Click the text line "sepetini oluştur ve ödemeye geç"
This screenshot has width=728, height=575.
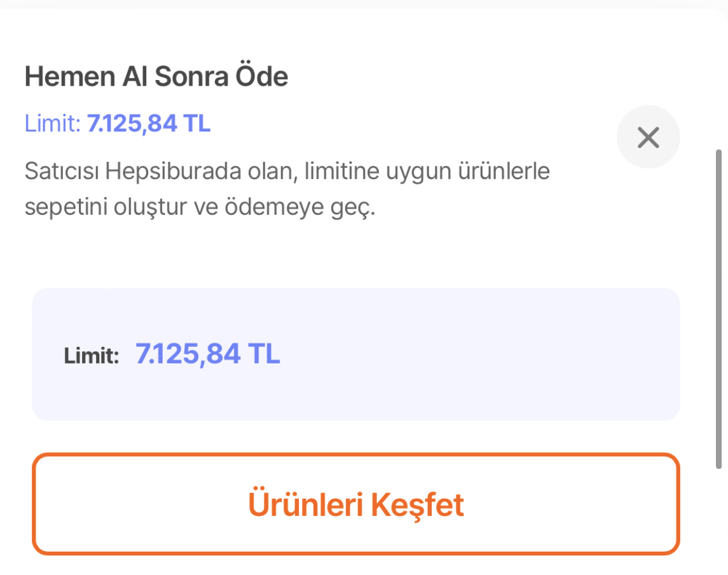coord(200,208)
